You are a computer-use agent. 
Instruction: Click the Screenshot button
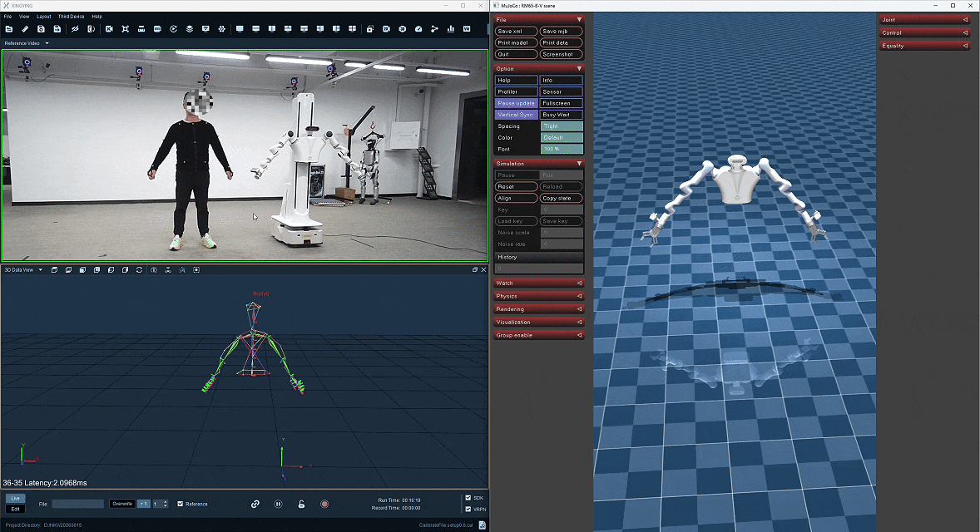point(561,54)
